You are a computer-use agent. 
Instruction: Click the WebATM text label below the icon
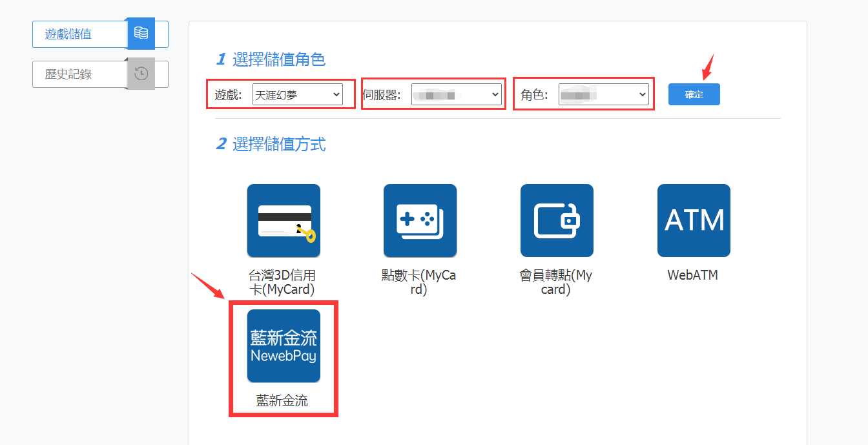[692, 276]
